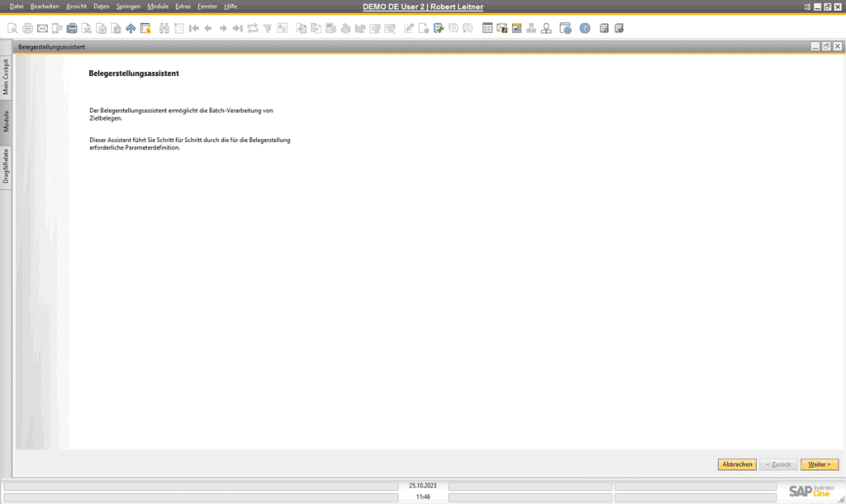This screenshot has height=504, width=846.
Task: Click the user silhouette toolbar icon
Action: point(546,29)
